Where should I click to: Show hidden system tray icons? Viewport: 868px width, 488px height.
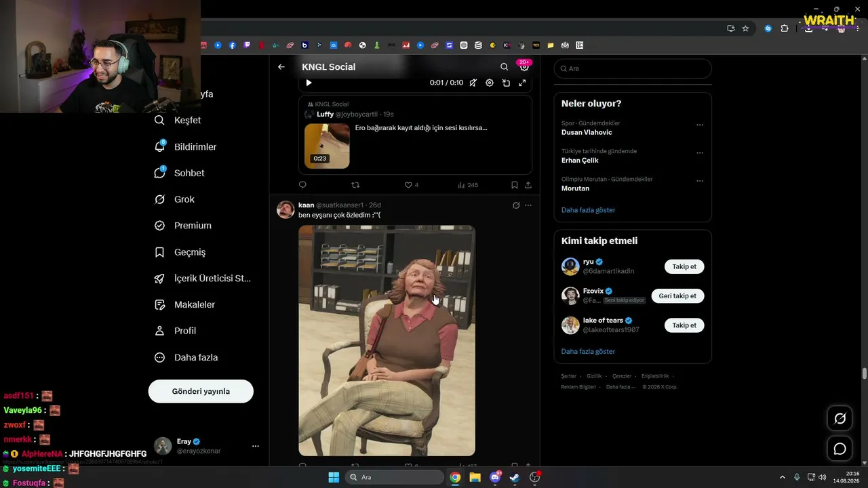[x=782, y=477]
